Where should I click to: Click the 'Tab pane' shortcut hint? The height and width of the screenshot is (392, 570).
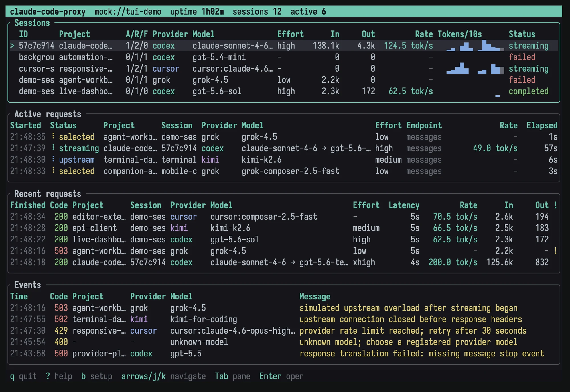coord(233,376)
